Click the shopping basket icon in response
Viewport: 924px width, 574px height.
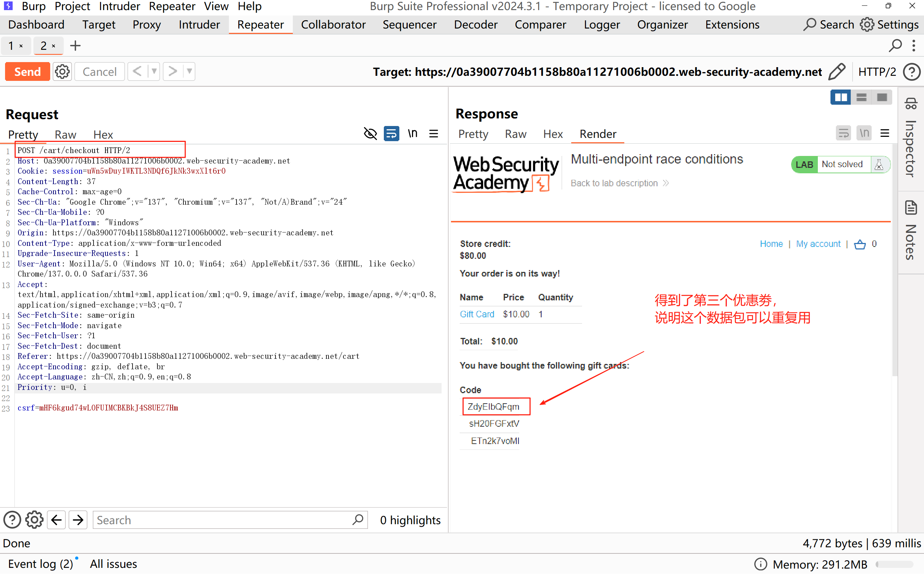859,244
